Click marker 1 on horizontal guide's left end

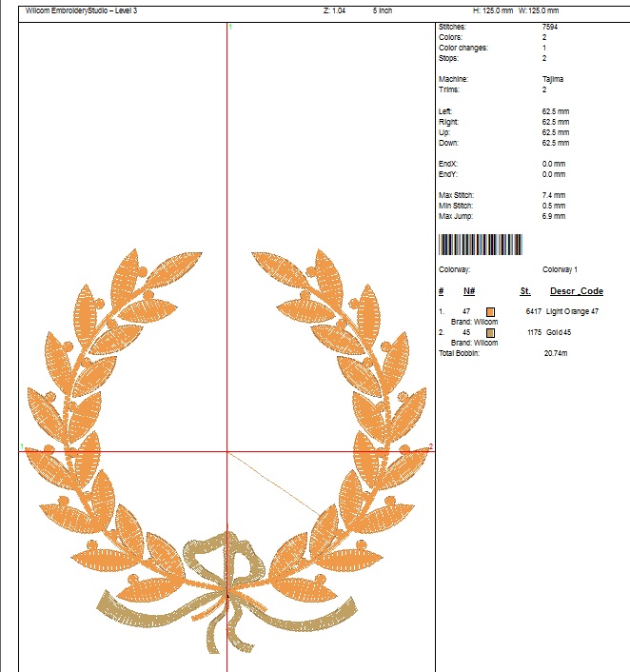[x=22, y=446]
